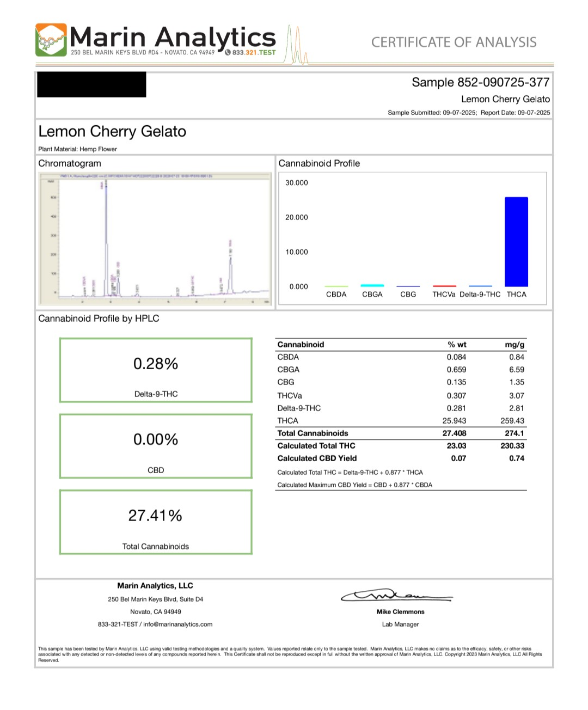Click the Lemon Cherry Gelato large heading
This screenshot has height=710, width=588.
pos(112,132)
